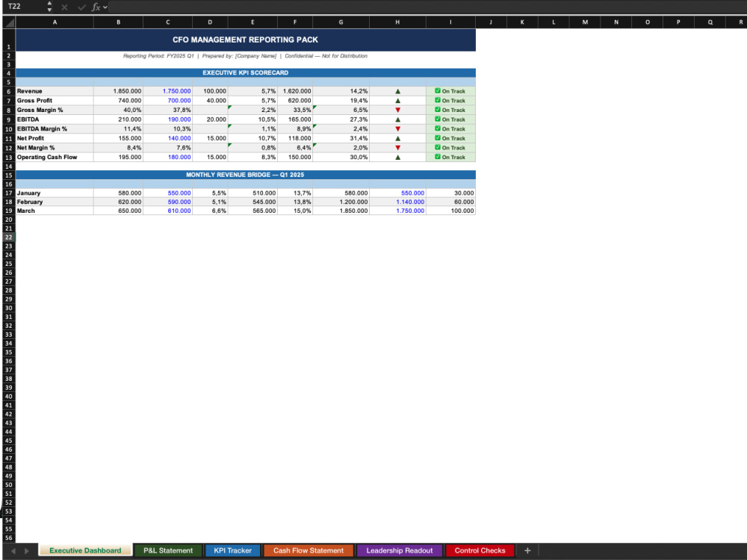Click the confirm checkmark in the formula bar
Screen dimensions: 747x560
81,7
